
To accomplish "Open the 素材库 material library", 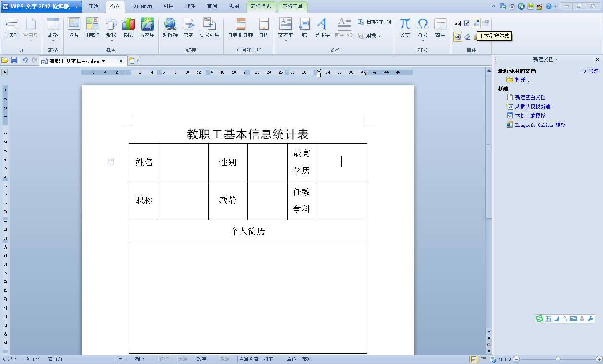I will [147, 28].
